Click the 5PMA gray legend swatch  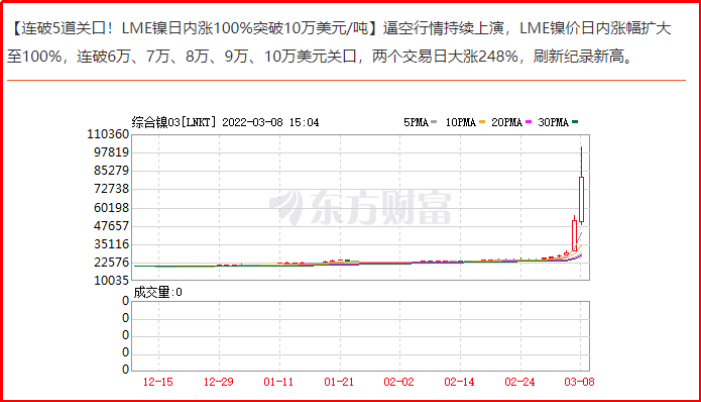coord(434,122)
